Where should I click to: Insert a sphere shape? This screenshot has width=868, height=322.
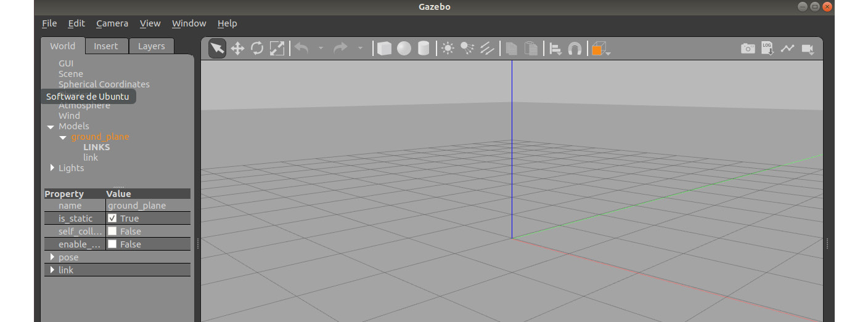click(x=404, y=48)
